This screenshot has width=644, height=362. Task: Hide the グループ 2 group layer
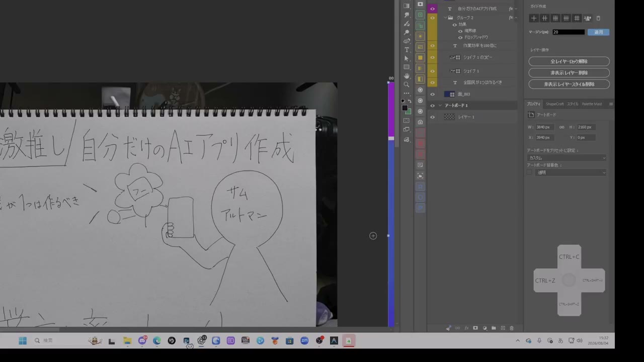click(432, 18)
